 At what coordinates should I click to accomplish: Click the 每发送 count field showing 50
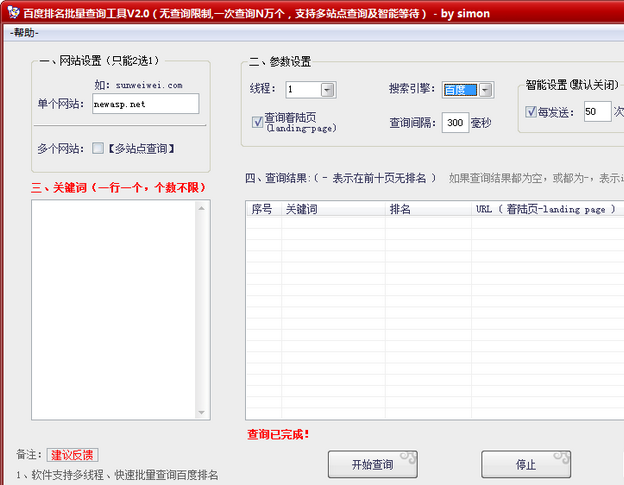pyautogui.click(x=596, y=112)
